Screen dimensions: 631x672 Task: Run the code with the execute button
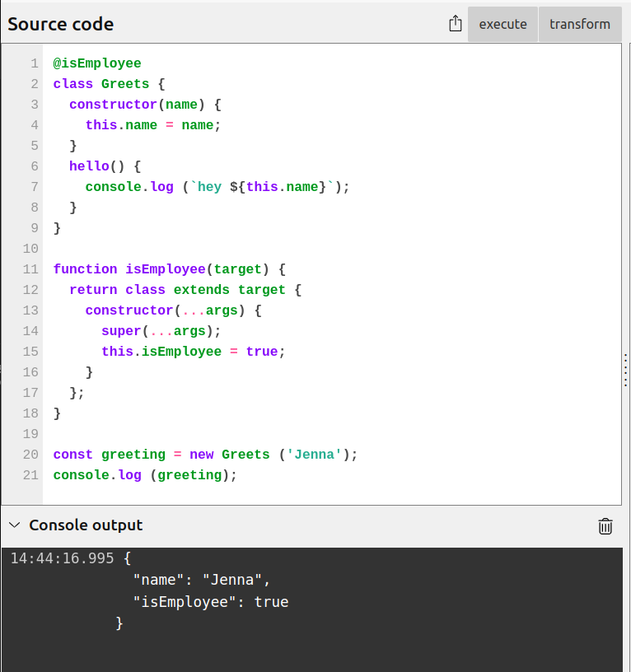coord(502,24)
